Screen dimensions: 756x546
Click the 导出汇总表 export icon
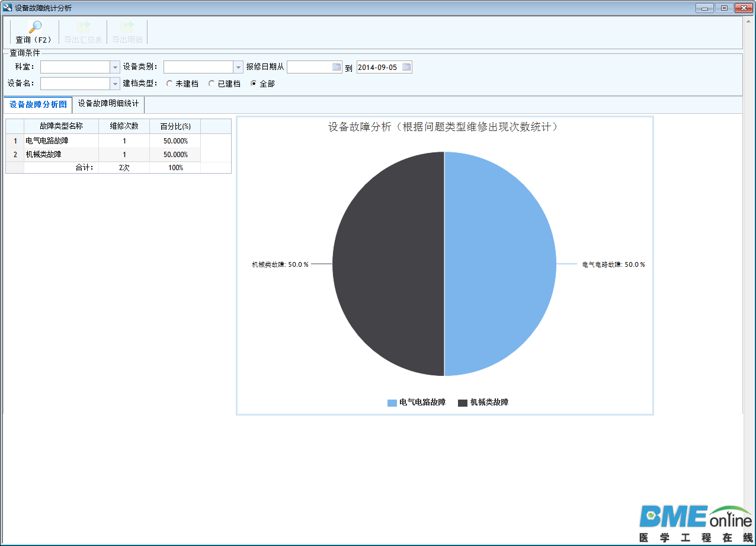83,27
